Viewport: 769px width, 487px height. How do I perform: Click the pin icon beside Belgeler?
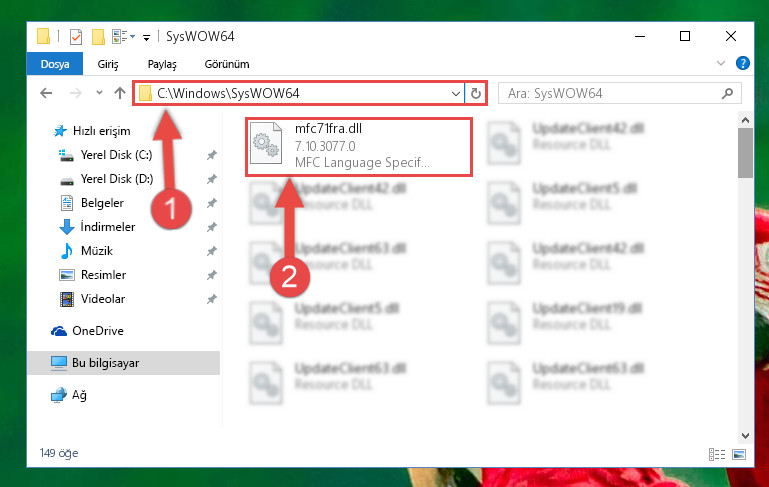(211, 204)
